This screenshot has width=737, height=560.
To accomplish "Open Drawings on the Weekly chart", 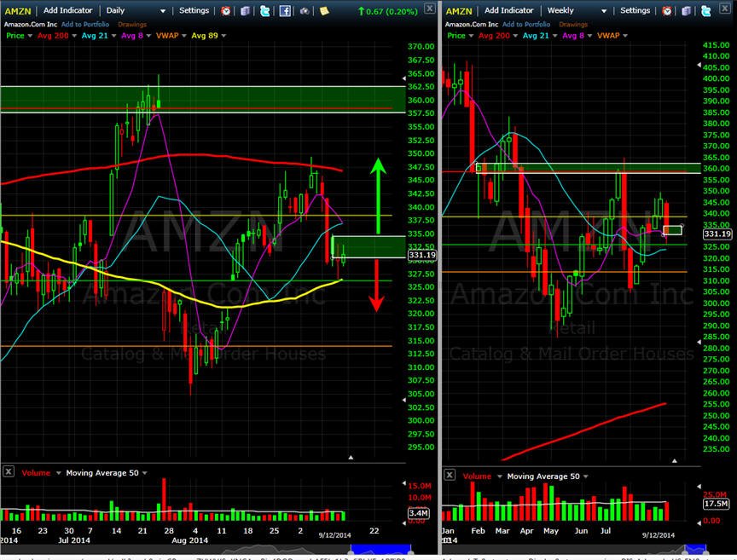I will point(573,25).
